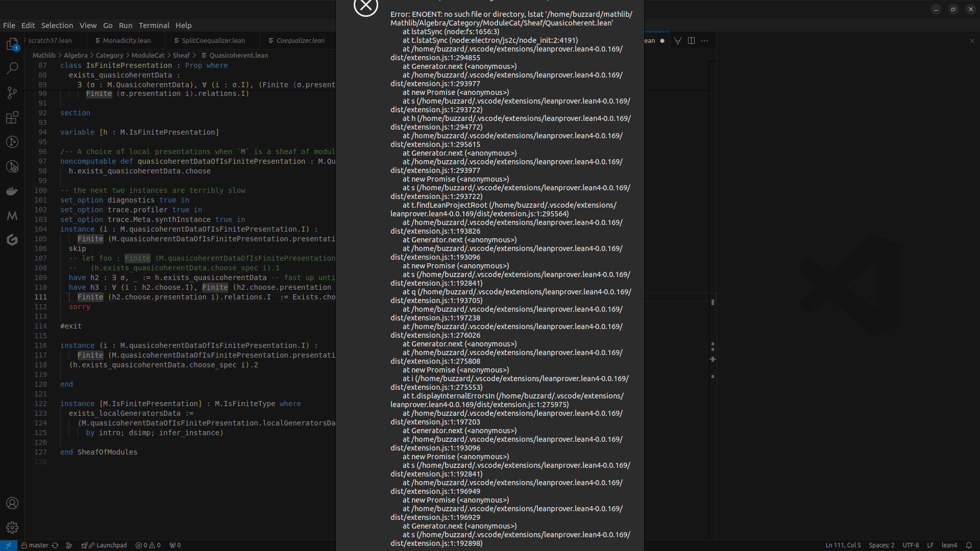Image resolution: width=980 pixels, height=551 pixels.
Task: Click the LF end-of-line selector
Action: (930, 545)
